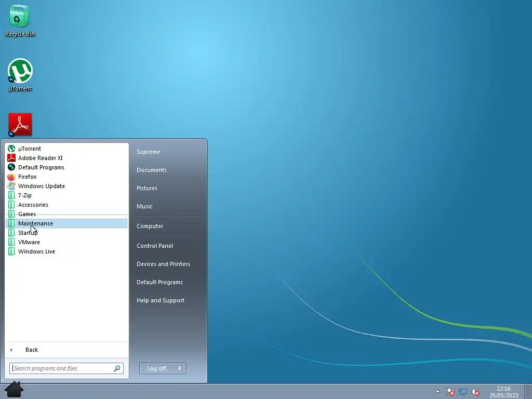Click the taskbar clock showing 22:16
Image resolution: width=532 pixels, height=399 pixels.
click(503, 392)
